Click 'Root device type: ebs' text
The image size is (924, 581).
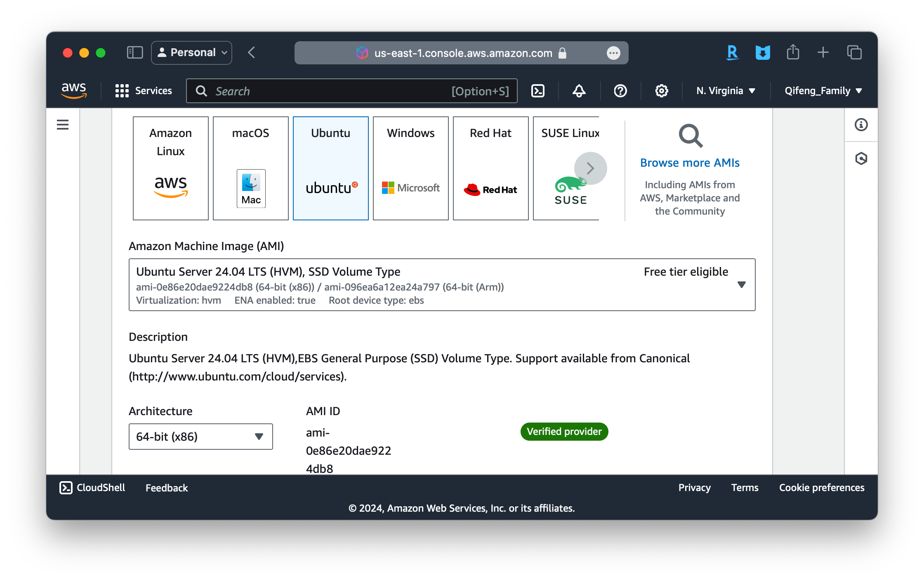[376, 300]
